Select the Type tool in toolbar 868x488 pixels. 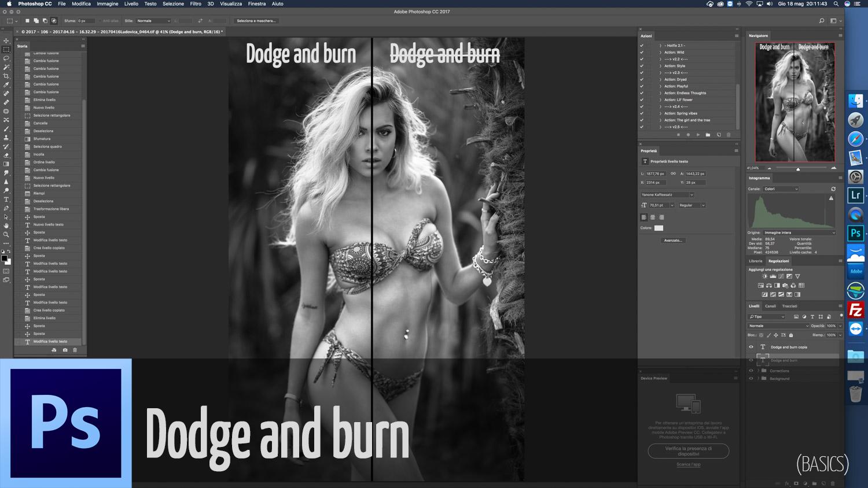tap(6, 199)
